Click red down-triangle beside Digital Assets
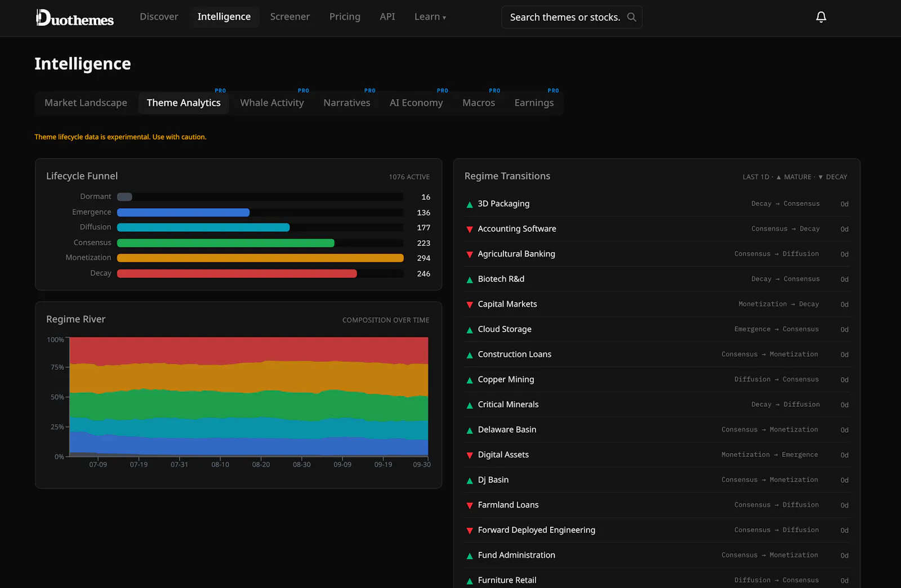The width and height of the screenshot is (901, 588). (x=470, y=455)
